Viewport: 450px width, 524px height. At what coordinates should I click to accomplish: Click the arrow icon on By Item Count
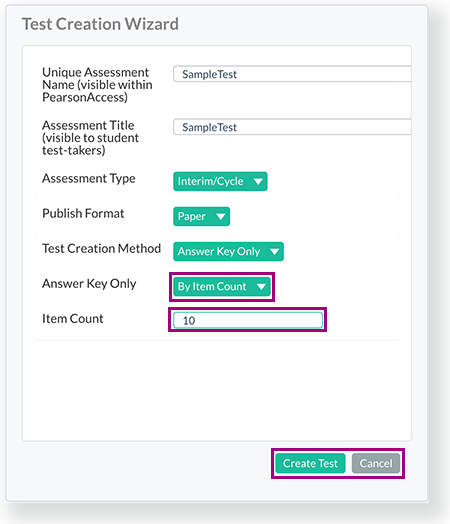261,287
